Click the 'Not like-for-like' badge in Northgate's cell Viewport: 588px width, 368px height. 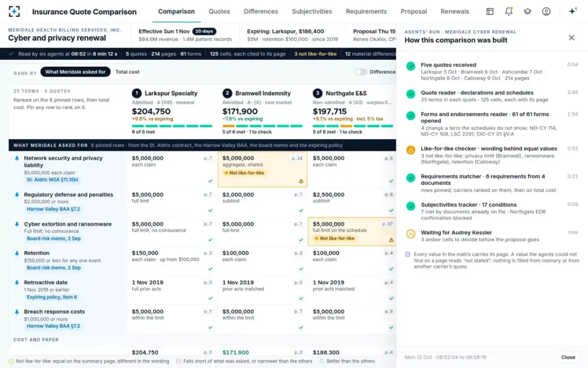tap(335, 238)
